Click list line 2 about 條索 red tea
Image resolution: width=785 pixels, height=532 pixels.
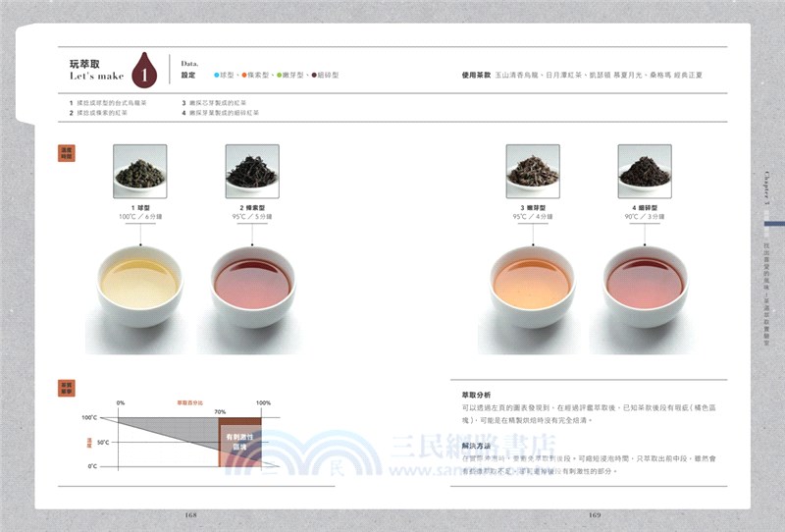[x=98, y=113]
